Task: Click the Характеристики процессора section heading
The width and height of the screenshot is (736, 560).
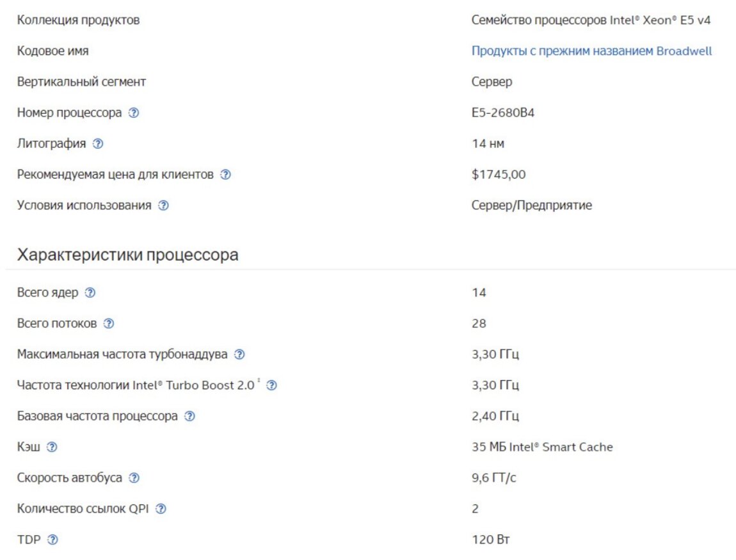Action: [128, 255]
